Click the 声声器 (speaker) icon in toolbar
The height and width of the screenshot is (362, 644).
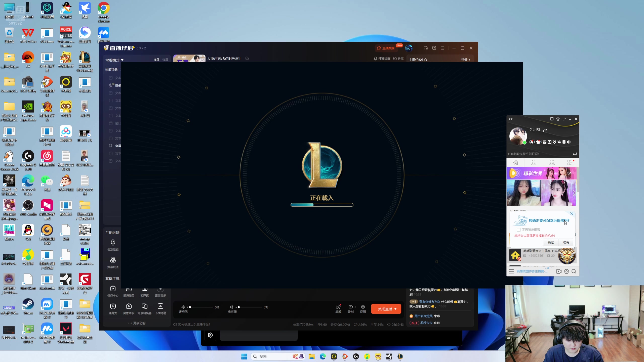tap(231, 307)
